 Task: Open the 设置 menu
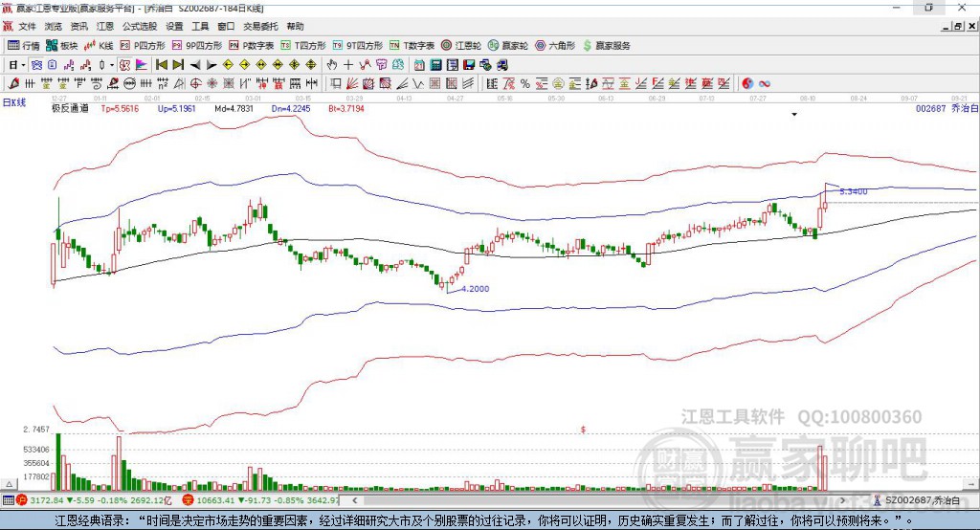(x=174, y=26)
